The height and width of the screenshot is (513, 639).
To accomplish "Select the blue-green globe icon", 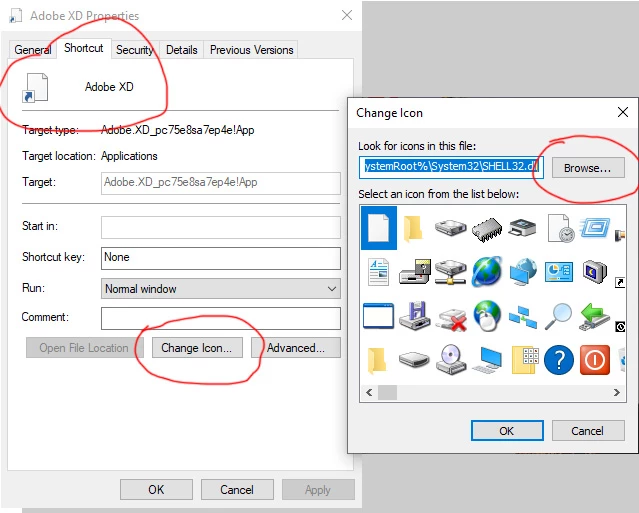I will (487, 271).
